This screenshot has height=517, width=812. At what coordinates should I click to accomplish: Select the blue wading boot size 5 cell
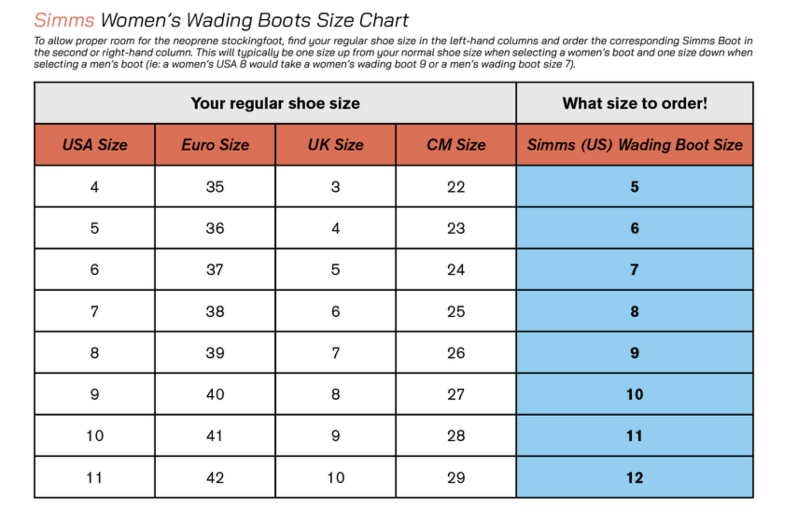pyautogui.click(x=635, y=187)
